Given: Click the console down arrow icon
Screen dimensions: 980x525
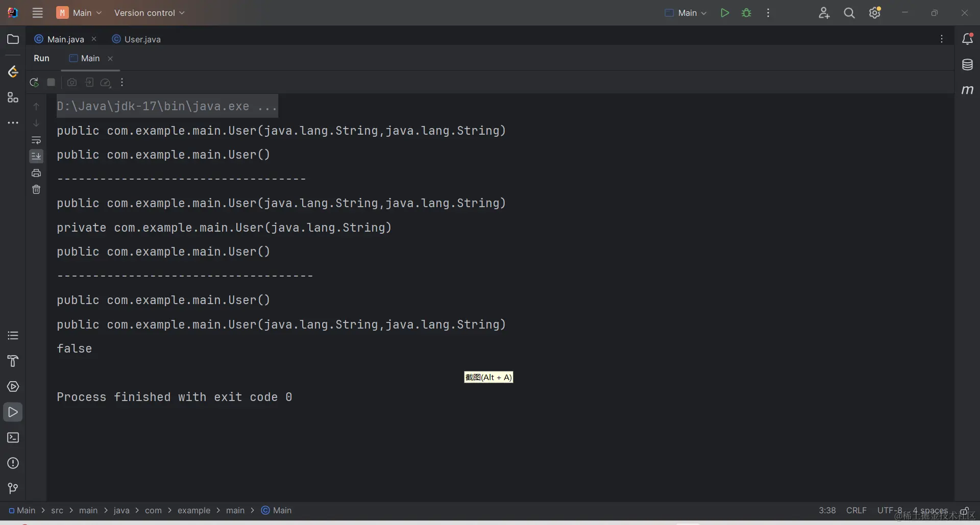Looking at the screenshot, I should (x=36, y=123).
